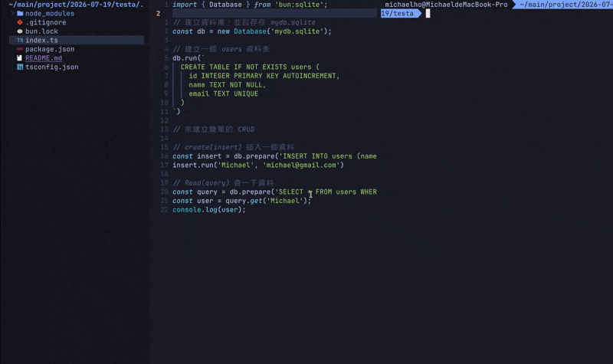Click the tsconfig.json file icon
Screen dimensions: 613x364
pos(20,67)
